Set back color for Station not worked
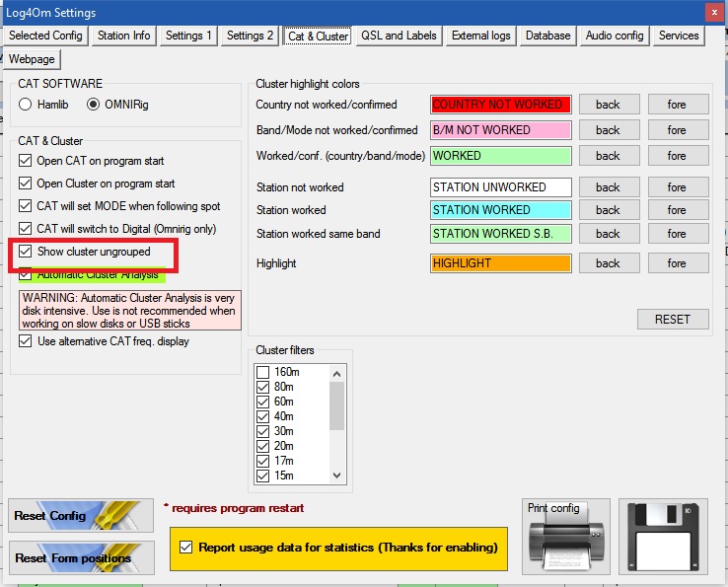Image resolution: width=728 pixels, height=587 pixels. (x=610, y=187)
